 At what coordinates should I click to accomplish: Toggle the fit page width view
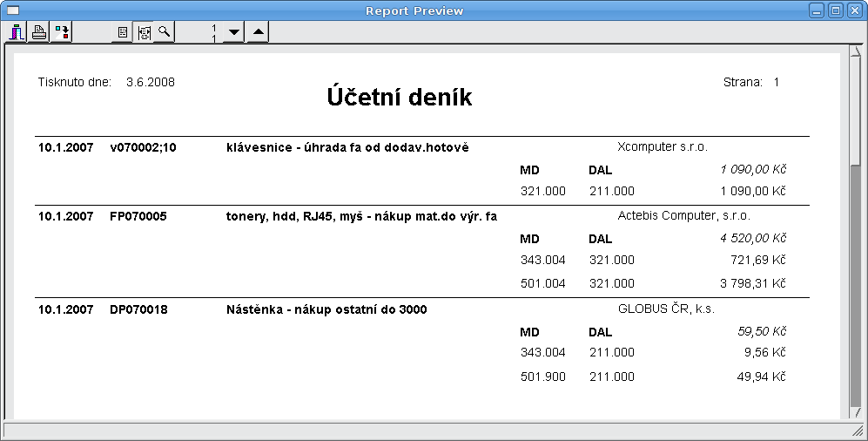(144, 33)
